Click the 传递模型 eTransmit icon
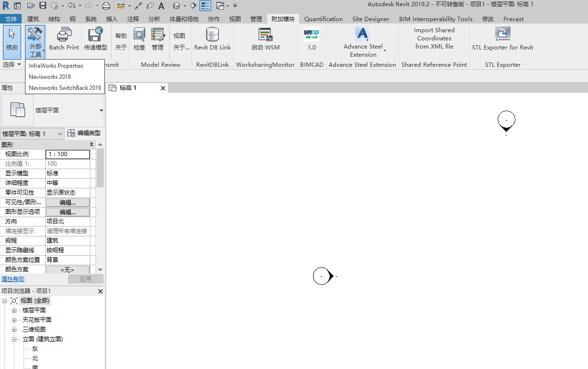The image size is (588, 369). (x=96, y=39)
